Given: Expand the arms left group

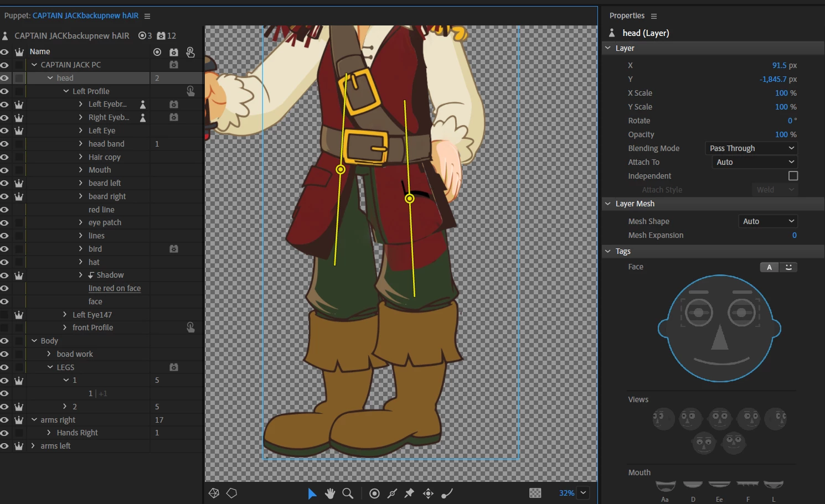Looking at the screenshot, I should tap(33, 446).
